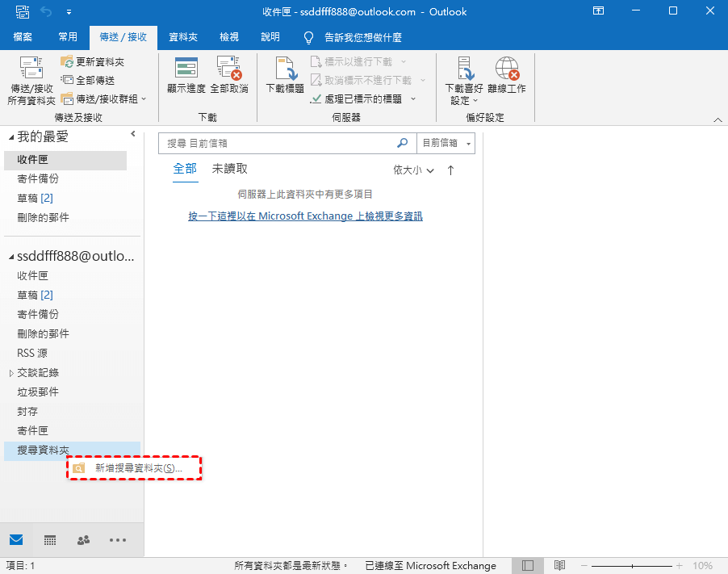Collapse ssddfff888@outlook account tree
Screen dimensions: 728x574
11,257
